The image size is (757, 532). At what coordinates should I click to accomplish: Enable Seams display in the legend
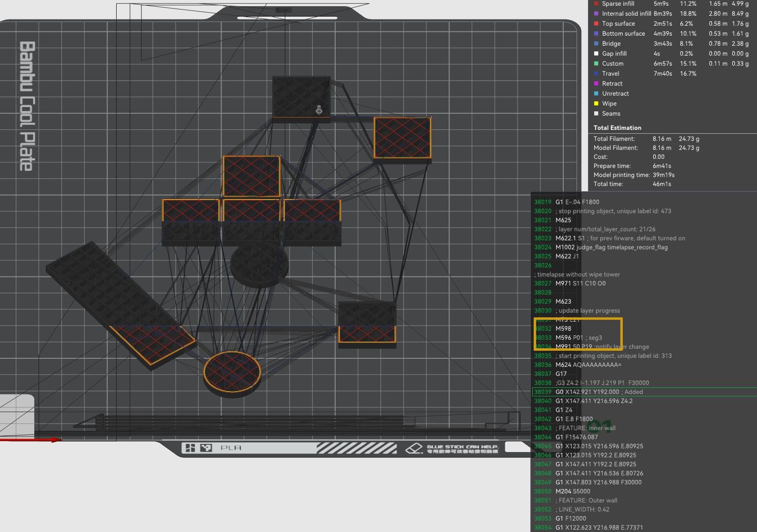596,114
